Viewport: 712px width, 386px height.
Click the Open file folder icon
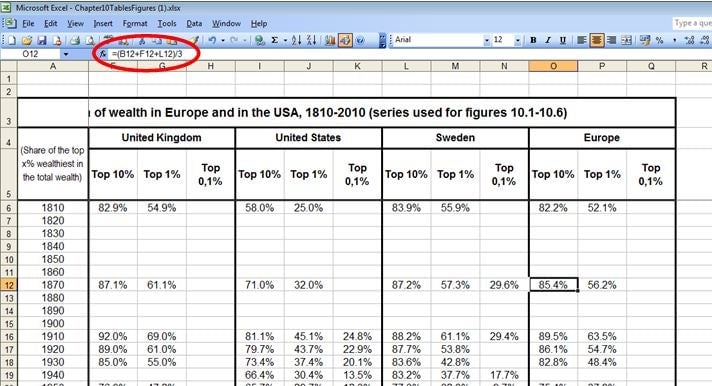(x=27, y=40)
